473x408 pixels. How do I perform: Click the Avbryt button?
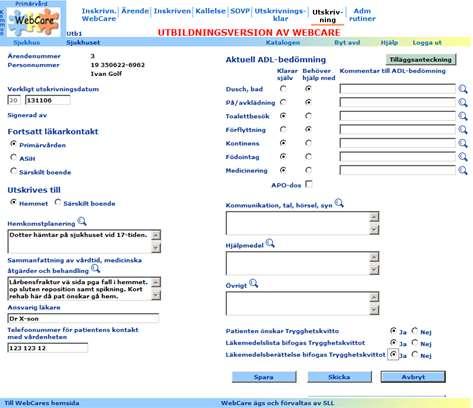click(413, 377)
